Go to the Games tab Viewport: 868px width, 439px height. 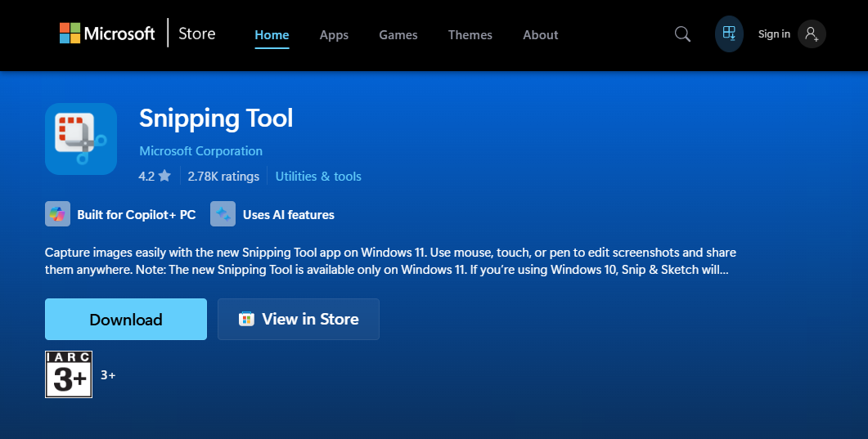[x=398, y=35]
